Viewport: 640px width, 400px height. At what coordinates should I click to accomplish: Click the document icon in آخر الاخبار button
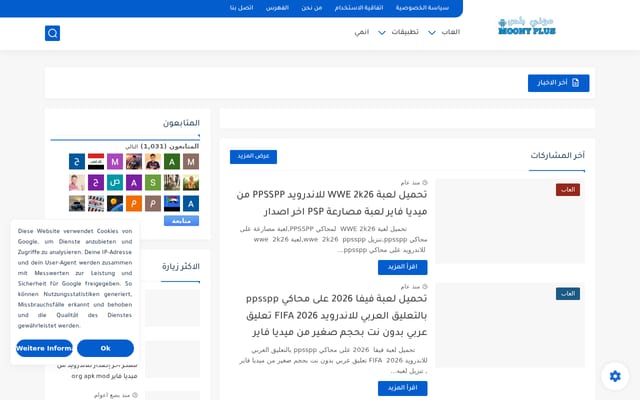click(576, 83)
